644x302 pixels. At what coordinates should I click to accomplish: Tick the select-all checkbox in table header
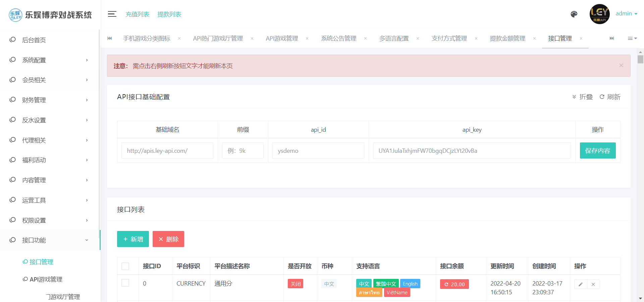(x=125, y=266)
